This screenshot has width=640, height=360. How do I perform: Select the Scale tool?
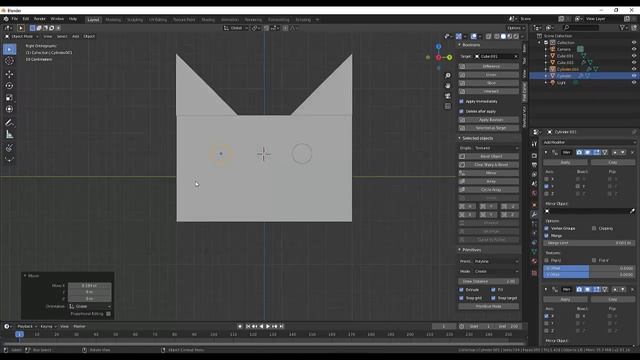click(9, 98)
